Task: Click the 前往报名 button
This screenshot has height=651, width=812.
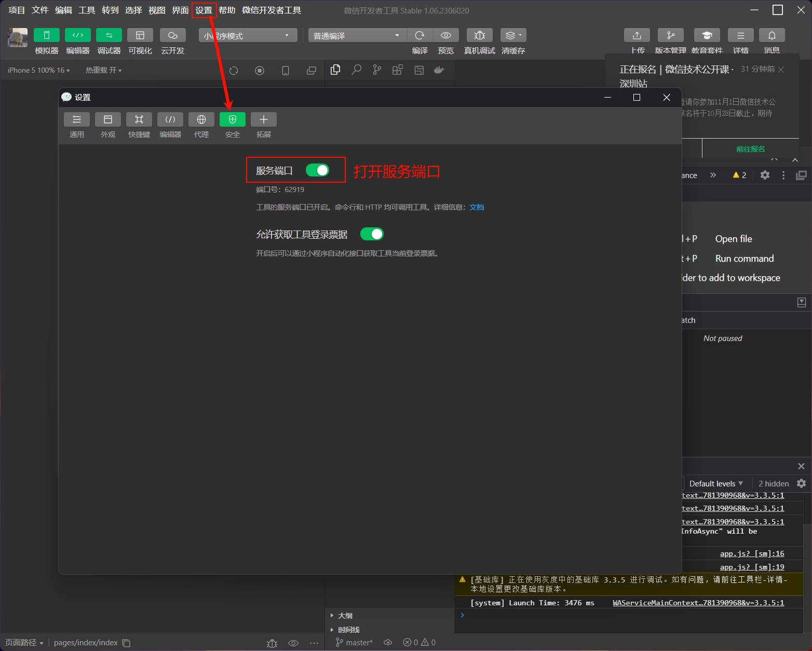Action: click(x=750, y=149)
